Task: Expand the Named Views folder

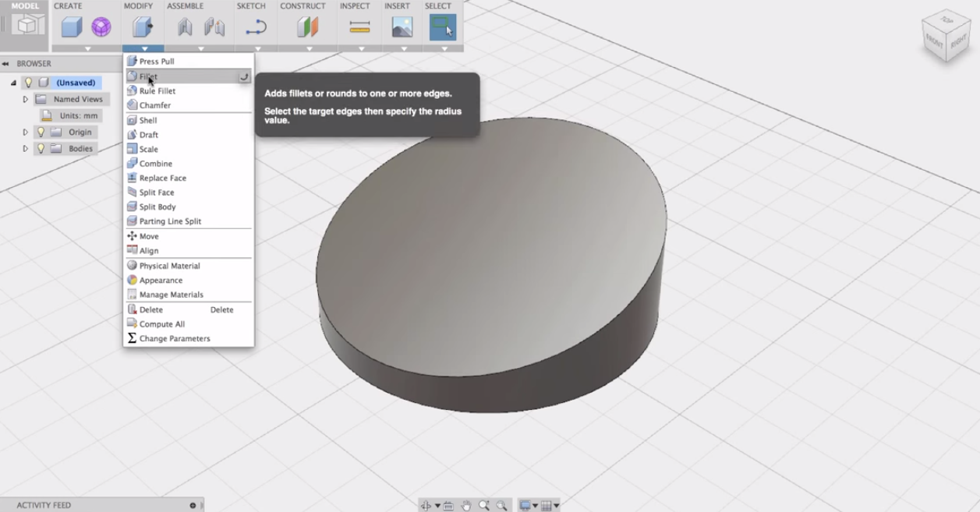Action: click(x=26, y=99)
